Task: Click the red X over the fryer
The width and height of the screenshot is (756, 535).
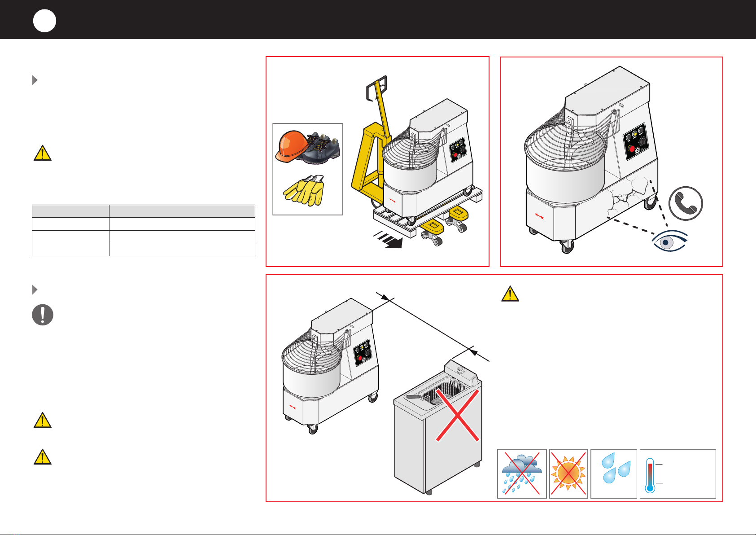Action: (x=458, y=415)
